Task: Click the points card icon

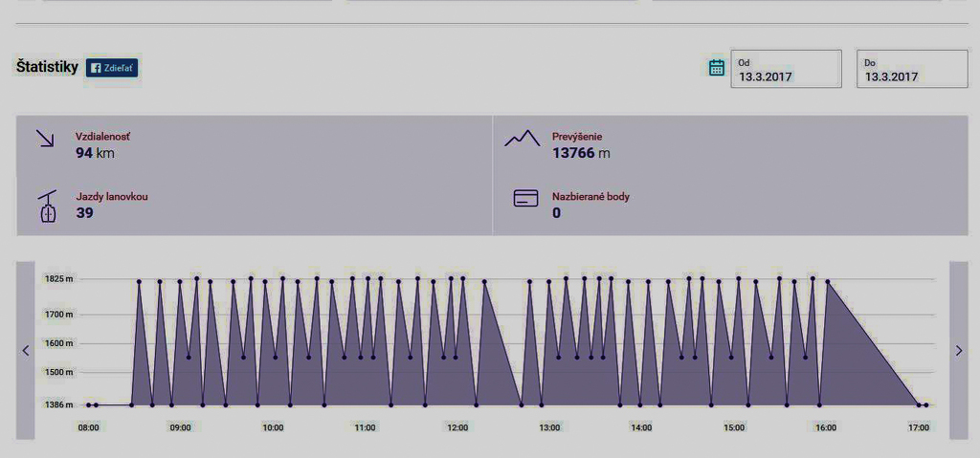Action: [525, 198]
